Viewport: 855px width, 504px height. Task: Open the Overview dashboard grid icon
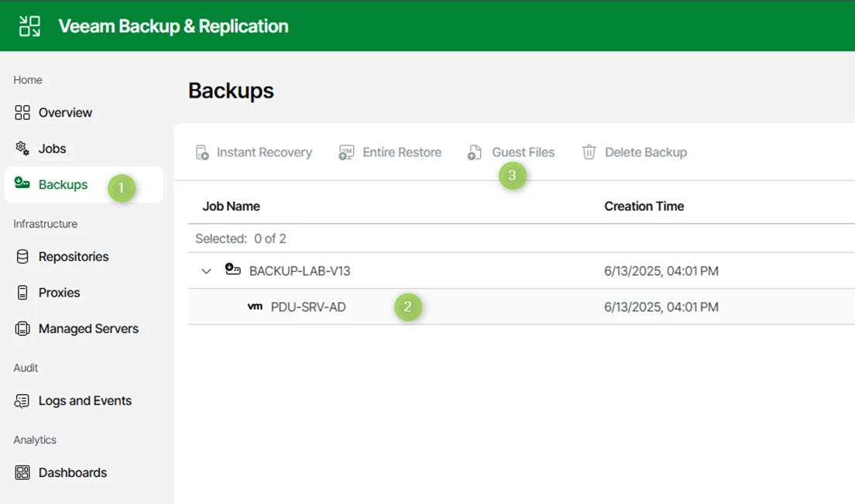(x=22, y=112)
